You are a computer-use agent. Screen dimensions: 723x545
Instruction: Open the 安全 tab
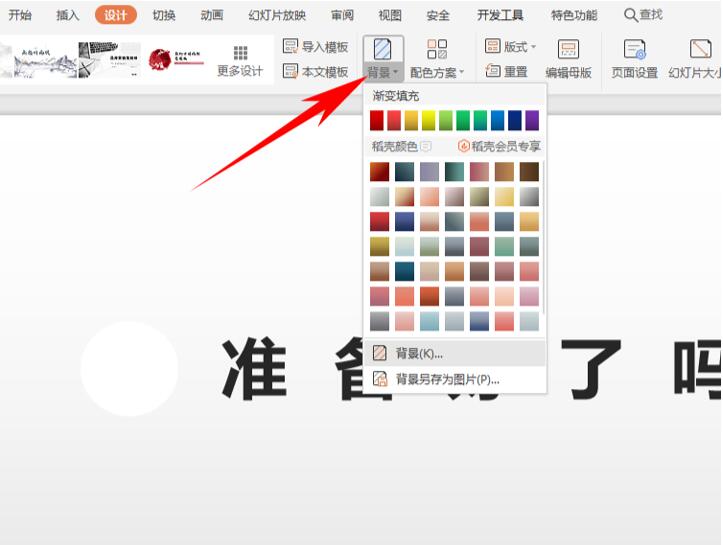click(438, 15)
